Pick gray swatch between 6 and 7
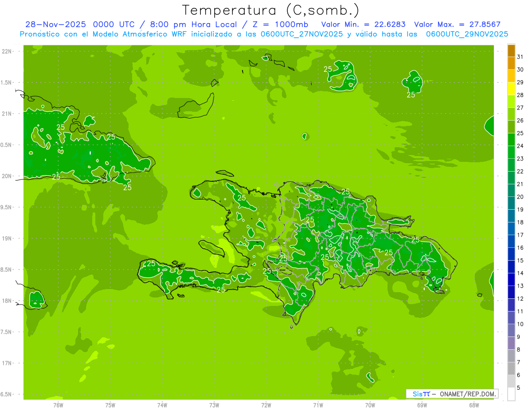 click(511, 369)
